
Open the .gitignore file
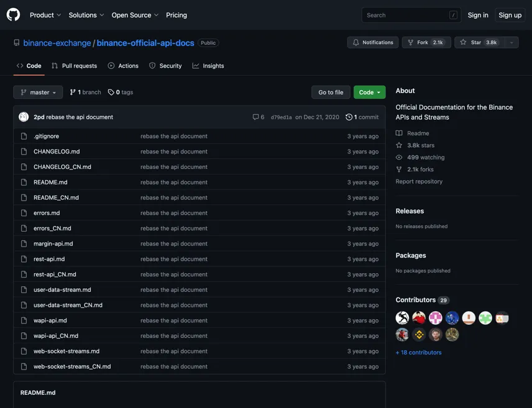click(x=46, y=137)
